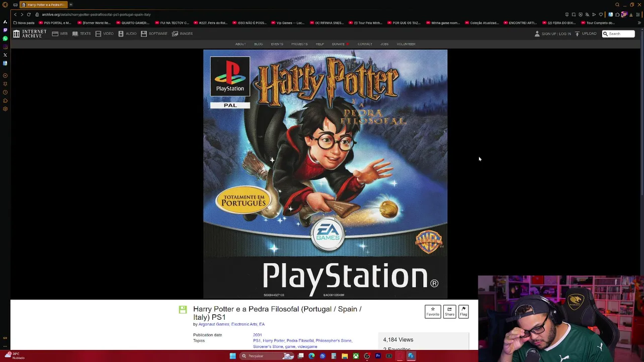This screenshot has height=362, width=644.
Task: Reload the page
Action: pos(29,15)
